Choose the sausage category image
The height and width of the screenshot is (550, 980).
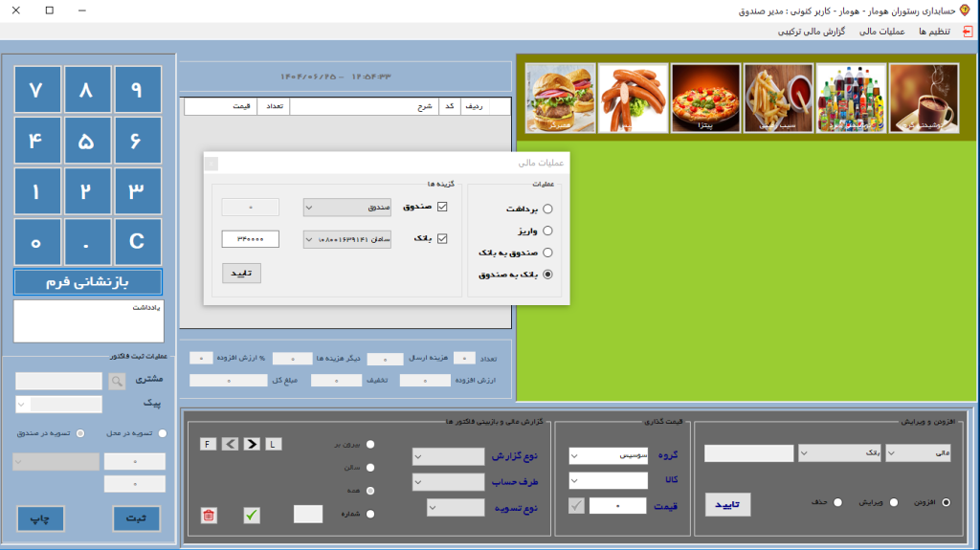click(x=633, y=98)
